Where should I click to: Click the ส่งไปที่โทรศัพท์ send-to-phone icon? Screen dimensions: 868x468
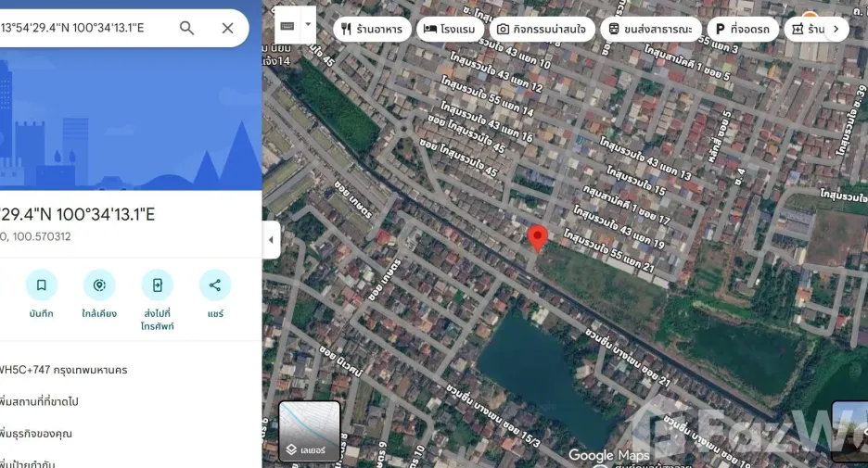click(158, 285)
